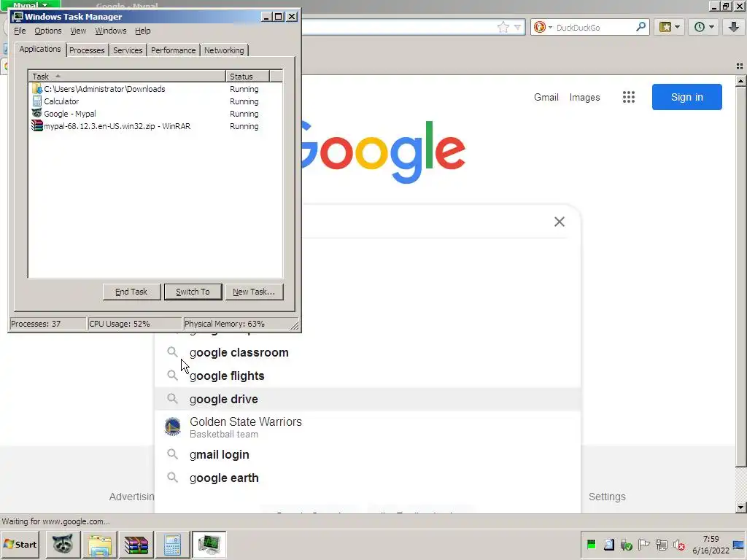Expand the bookmarks button dropdown arrow
This screenshot has height=560, width=747.
[677, 27]
